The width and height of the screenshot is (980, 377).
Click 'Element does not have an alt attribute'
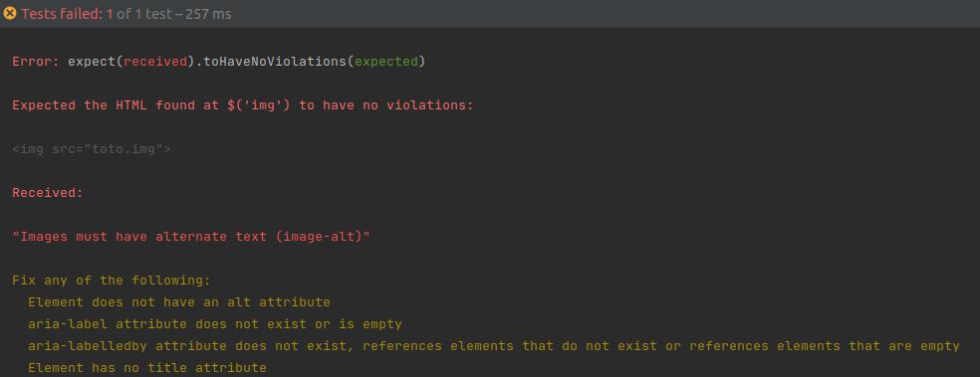pyautogui.click(x=179, y=302)
